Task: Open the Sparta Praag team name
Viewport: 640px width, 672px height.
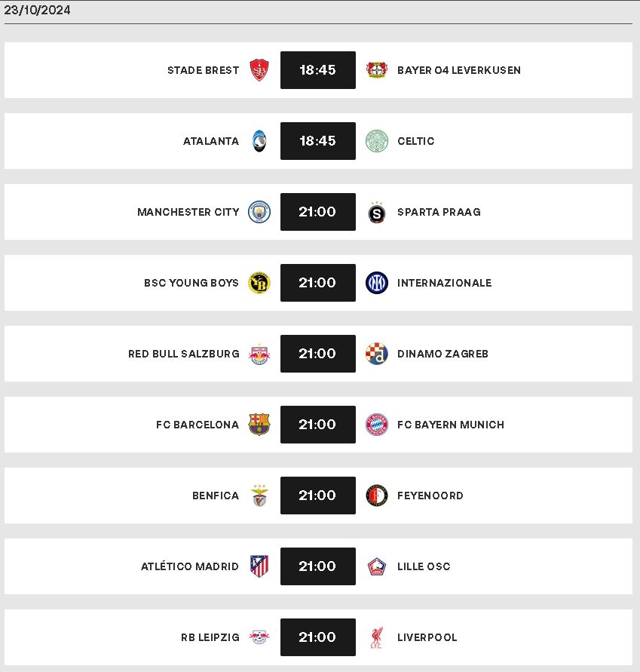Action: coord(439,212)
